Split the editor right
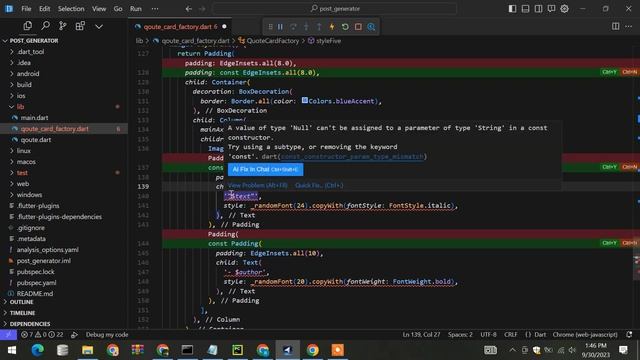Image resolution: width=640 pixels, height=360 pixels. 616,27
